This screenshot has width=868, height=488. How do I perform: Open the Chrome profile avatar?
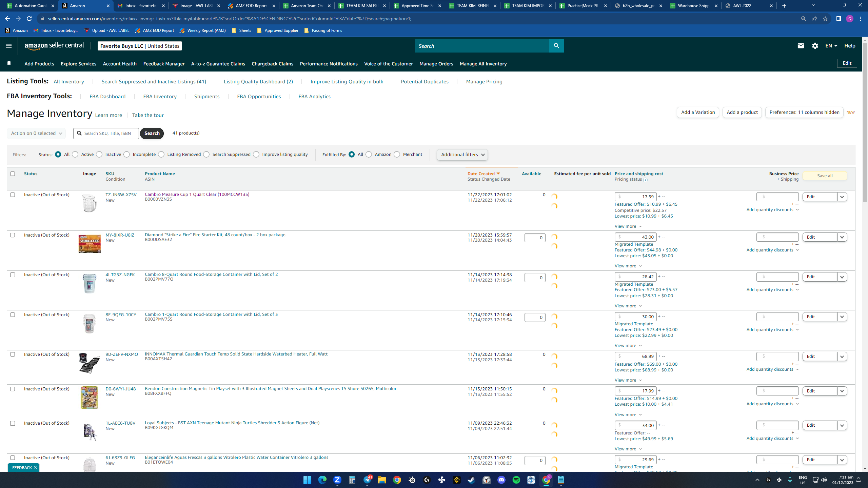coord(849,19)
